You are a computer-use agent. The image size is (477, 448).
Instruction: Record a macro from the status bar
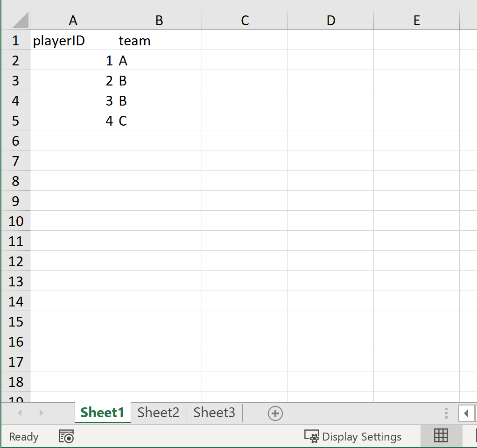tap(66, 437)
